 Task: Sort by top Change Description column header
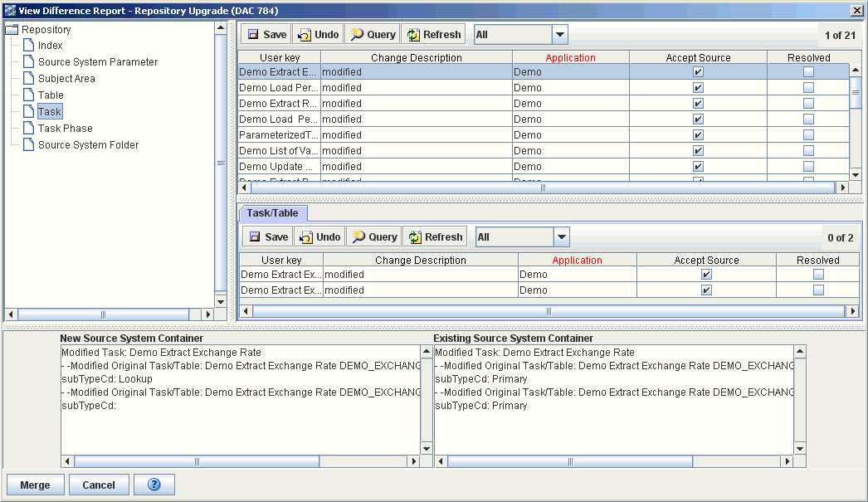point(417,57)
